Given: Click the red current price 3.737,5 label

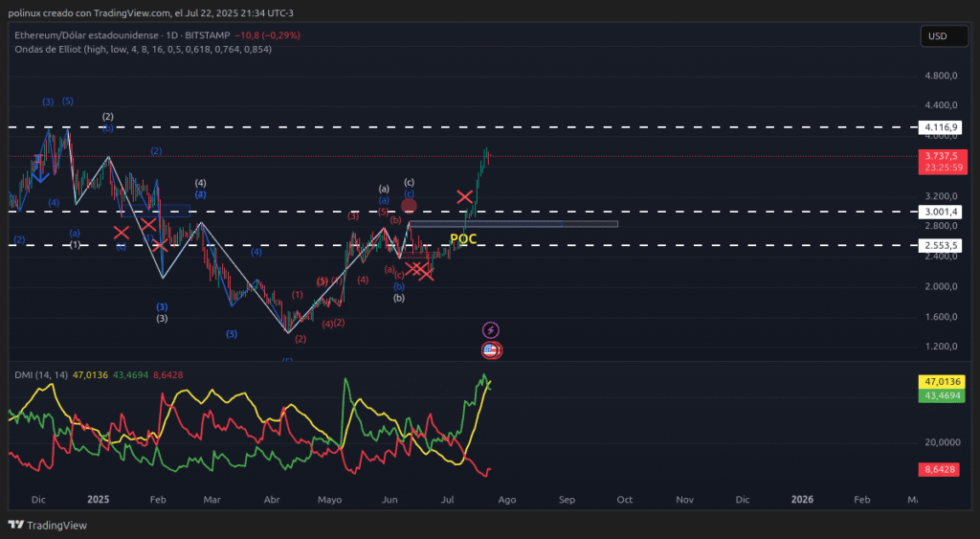Looking at the screenshot, I should point(937,156).
